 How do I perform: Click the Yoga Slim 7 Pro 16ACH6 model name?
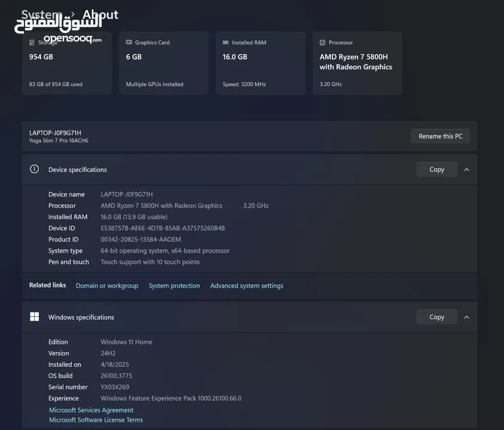pyautogui.click(x=59, y=141)
